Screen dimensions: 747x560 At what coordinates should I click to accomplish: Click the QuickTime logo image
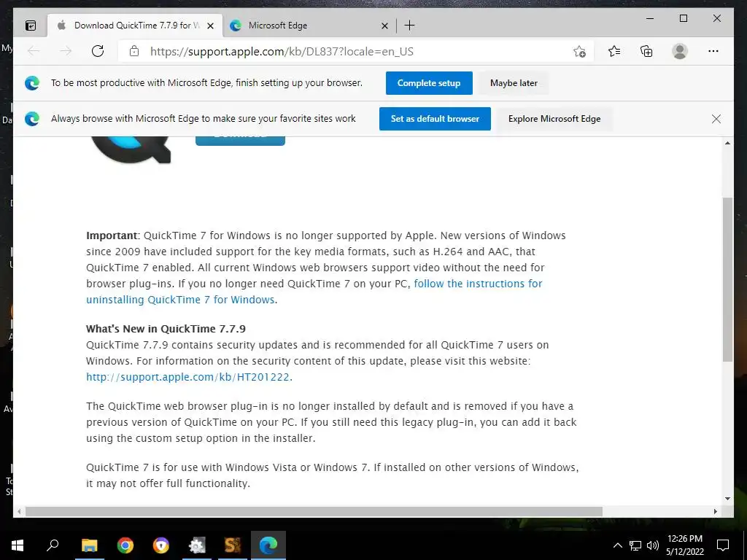[131, 150]
